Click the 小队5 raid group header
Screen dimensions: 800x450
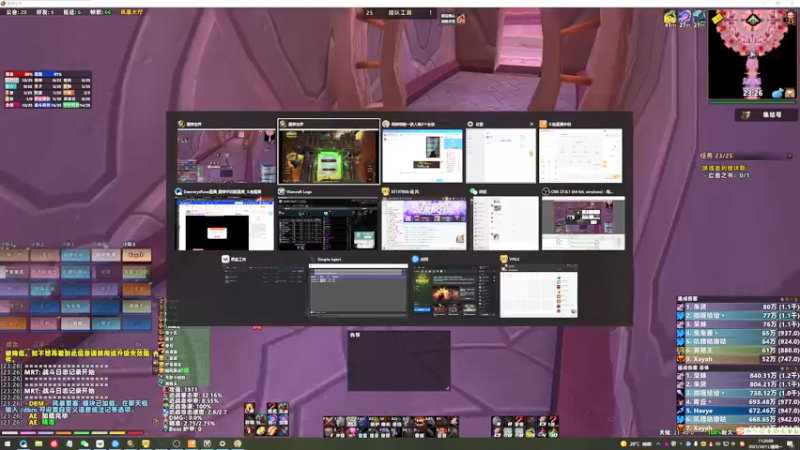coord(129,244)
